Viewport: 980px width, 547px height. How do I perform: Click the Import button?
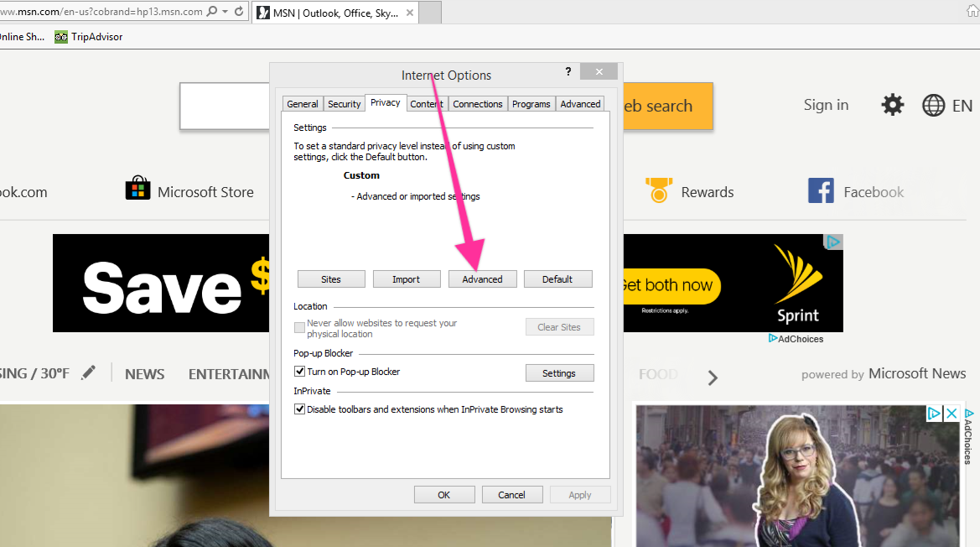[x=407, y=279]
